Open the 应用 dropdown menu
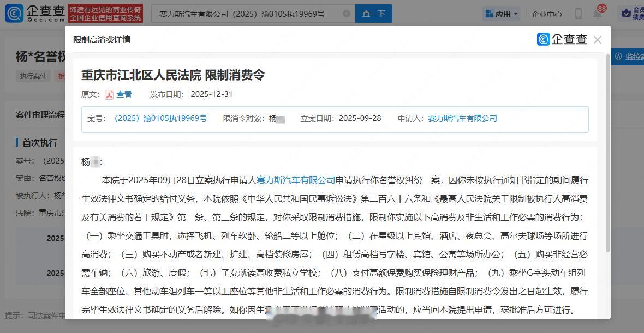The width and height of the screenshot is (644, 333). pos(502,14)
